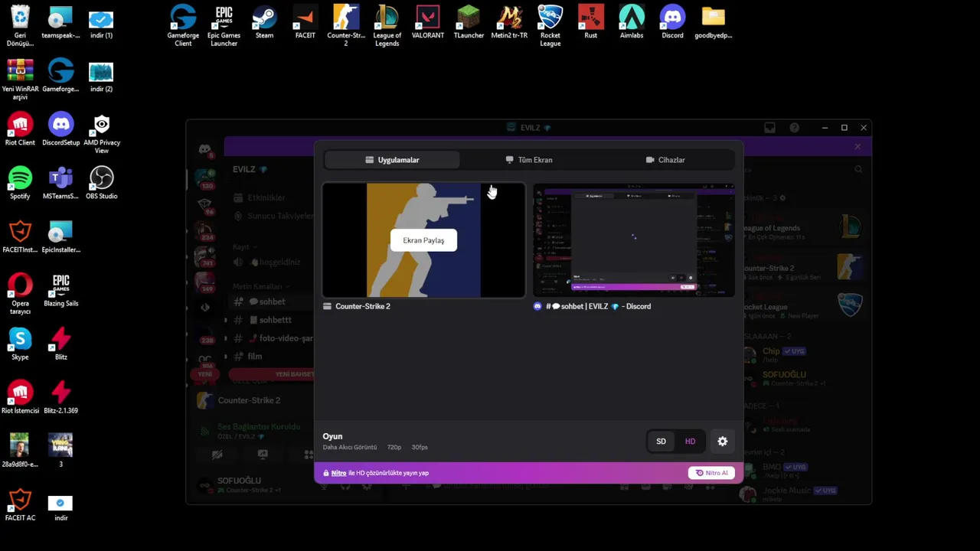
Task: Select the Metin2 tr-TR desktop icon
Action: 509,23
